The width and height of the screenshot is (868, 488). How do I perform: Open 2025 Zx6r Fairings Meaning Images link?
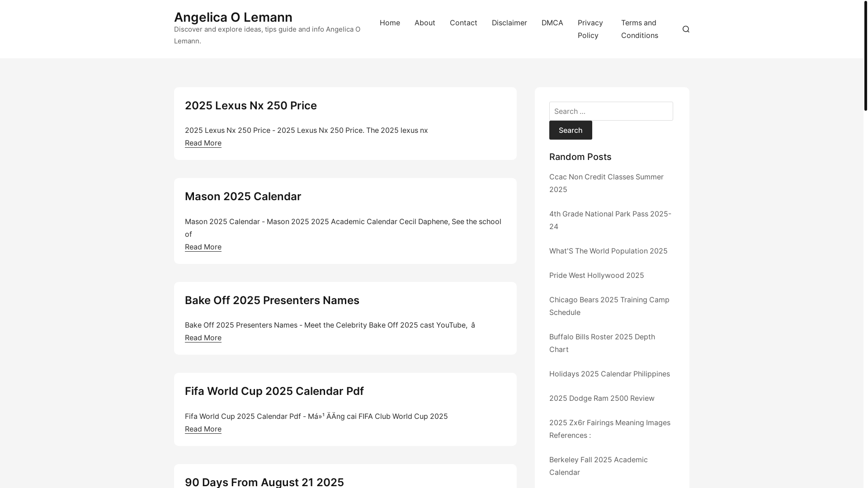(x=610, y=429)
